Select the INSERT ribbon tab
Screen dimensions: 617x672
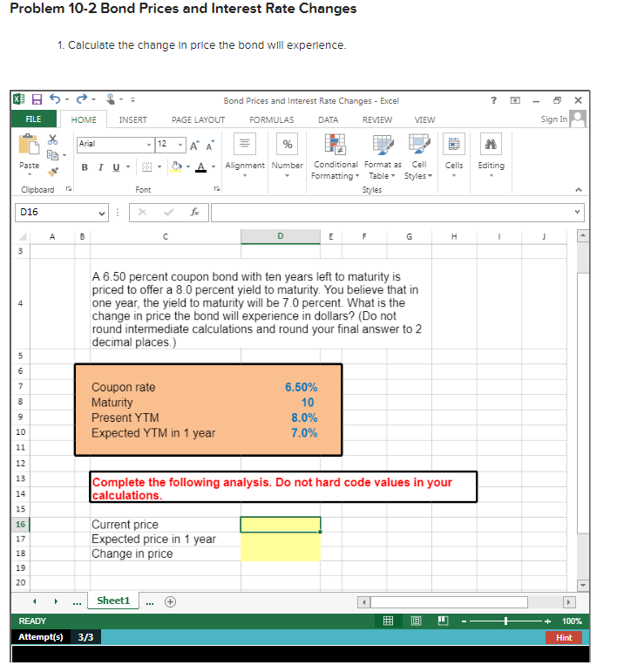(132, 120)
